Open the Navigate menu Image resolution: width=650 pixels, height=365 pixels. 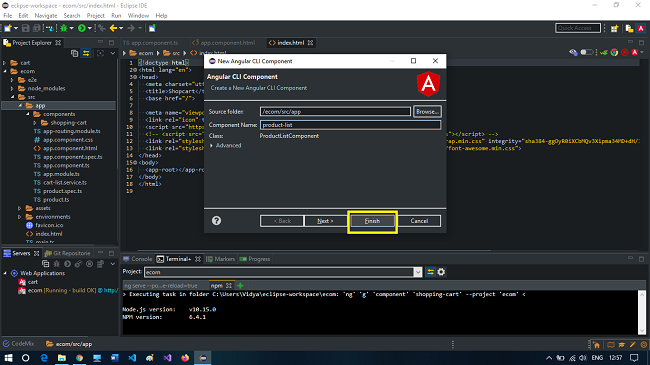pyautogui.click(x=46, y=16)
